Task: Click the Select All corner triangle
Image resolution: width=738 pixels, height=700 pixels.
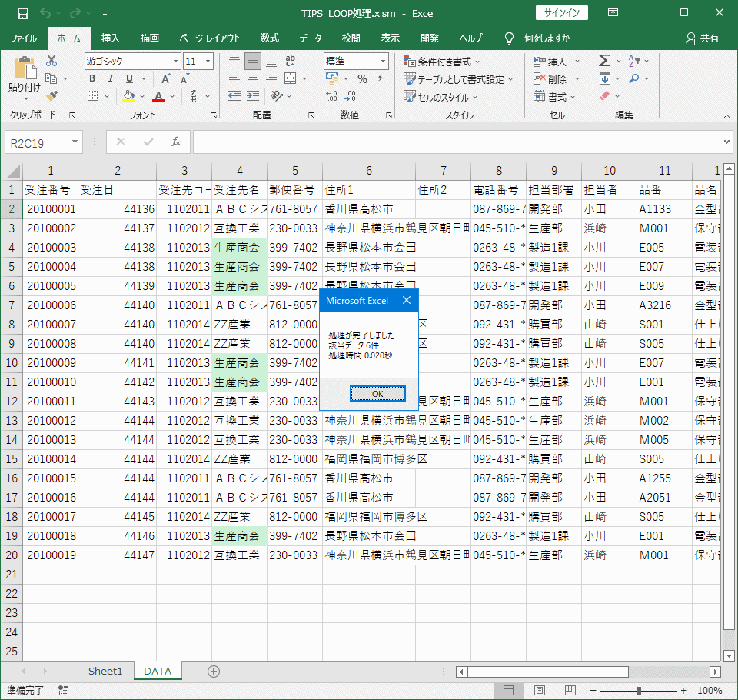Action: click(x=13, y=171)
